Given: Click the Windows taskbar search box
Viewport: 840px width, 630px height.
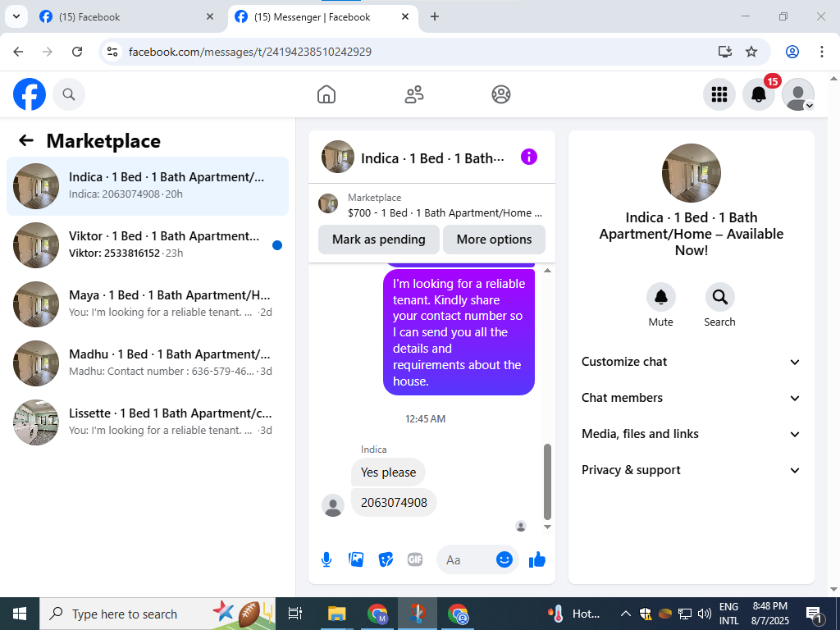Looking at the screenshot, I should tap(157, 614).
